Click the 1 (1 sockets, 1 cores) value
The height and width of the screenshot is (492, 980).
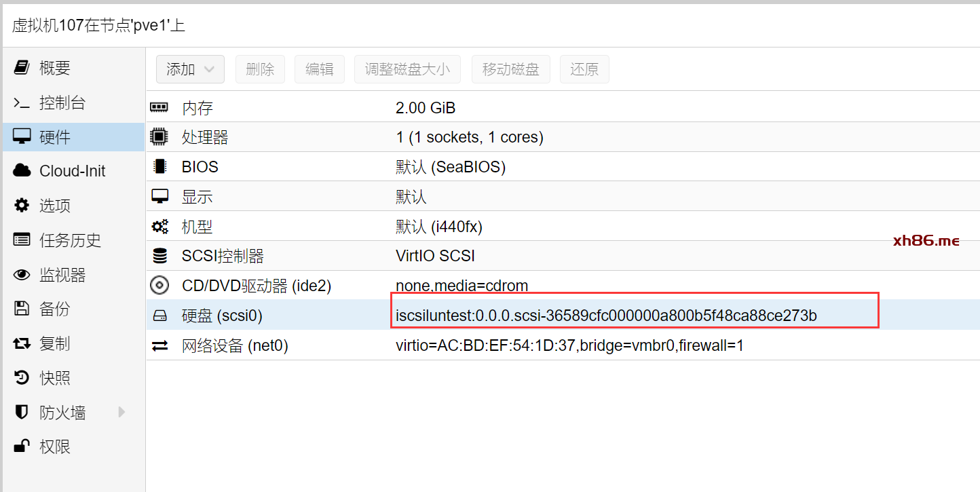(x=470, y=137)
